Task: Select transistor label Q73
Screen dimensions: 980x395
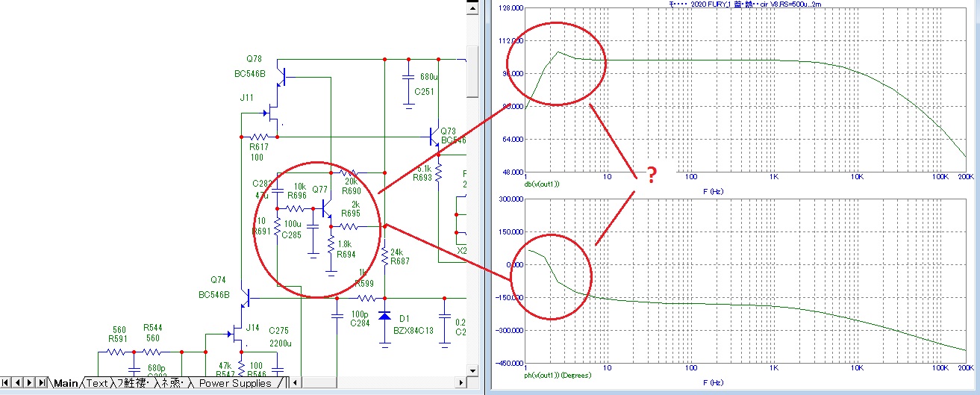Action: tap(449, 130)
